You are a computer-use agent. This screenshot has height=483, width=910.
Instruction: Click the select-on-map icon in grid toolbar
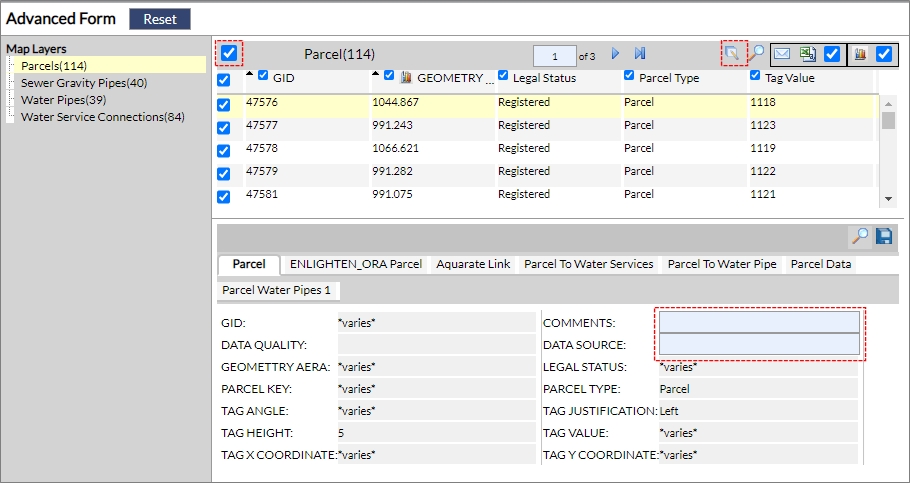(x=734, y=54)
